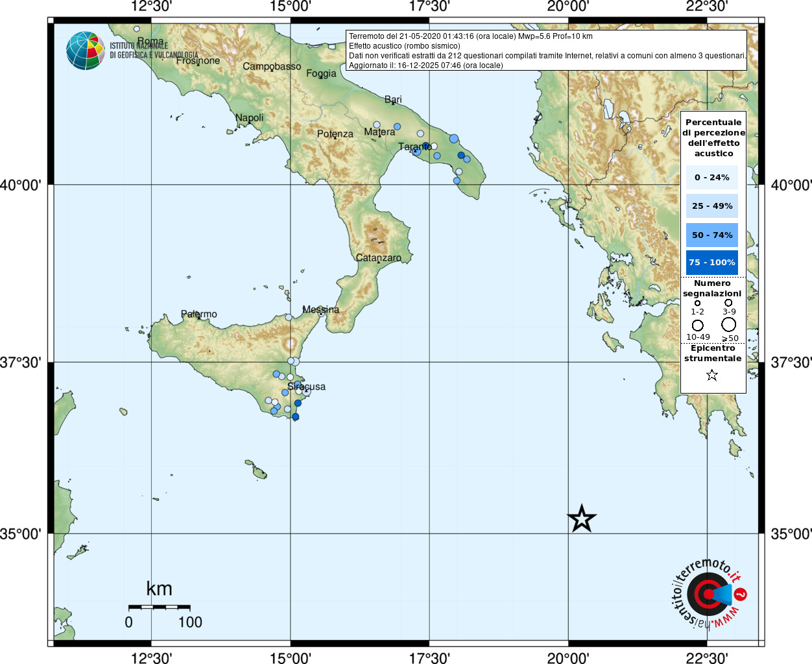Viewport: 812px width, 664px height.
Task: Click the Catanzaro city label
Action: click(379, 257)
